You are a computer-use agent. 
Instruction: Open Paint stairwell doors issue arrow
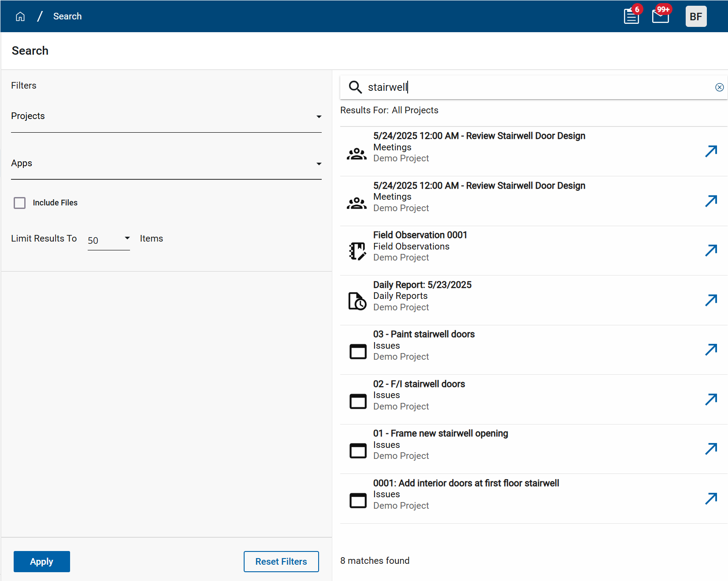pyautogui.click(x=711, y=350)
